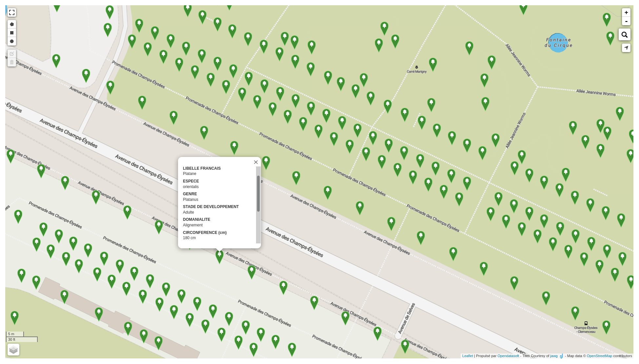
Task: Open the map search tool
Action: pyautogui.click(x=624, y=35)
